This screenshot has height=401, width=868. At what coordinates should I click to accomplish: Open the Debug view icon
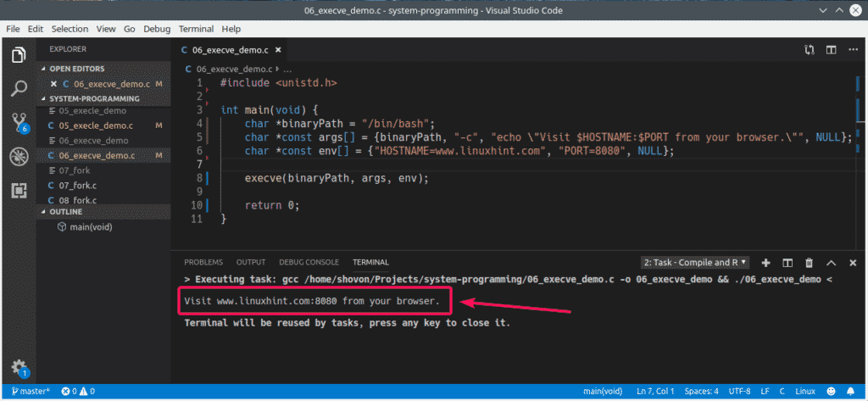19,157
